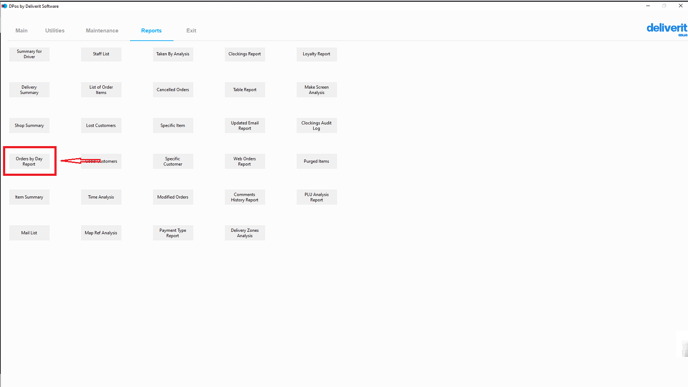Open the Utilities tab
The width and height of the screenshot is (688, 387).
55,31
